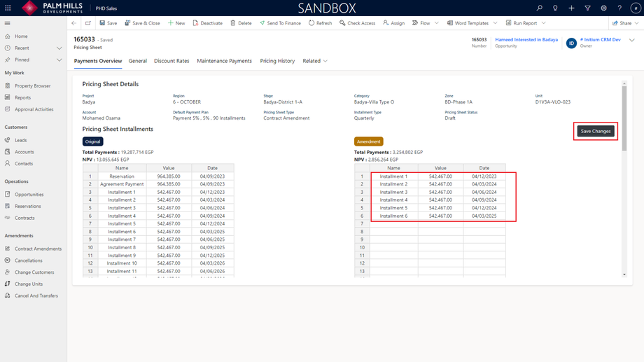Screen dimensions: 644x362
Task: Click Run Report command
Action: [521, 23]
